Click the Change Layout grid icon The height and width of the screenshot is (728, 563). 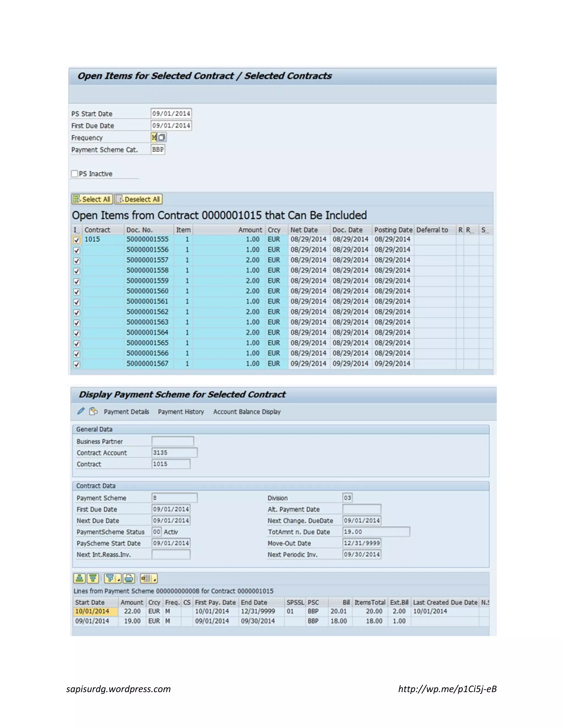point(146,578)
